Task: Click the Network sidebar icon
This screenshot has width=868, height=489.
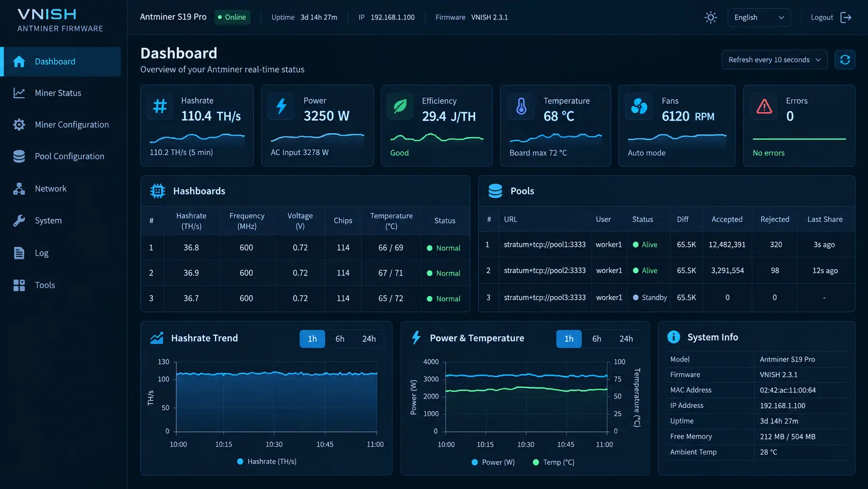Action: point(19,189)
